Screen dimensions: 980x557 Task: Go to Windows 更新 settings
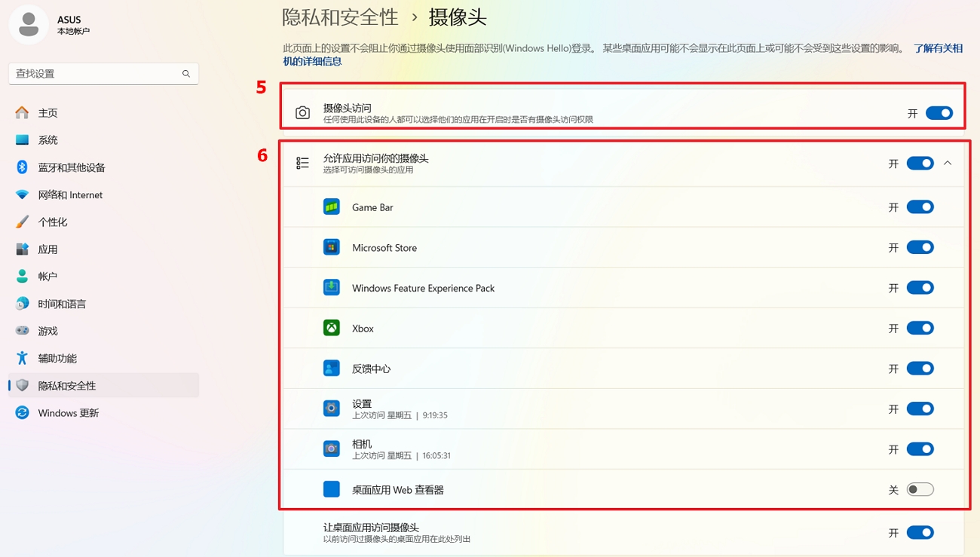pyautogui.click(x=68, y=413)
